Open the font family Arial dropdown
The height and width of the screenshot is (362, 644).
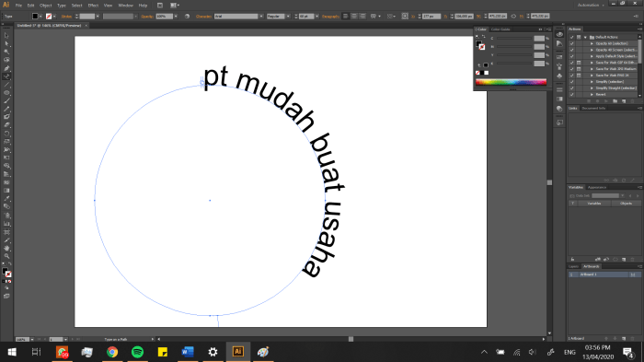tap(261, 17)
